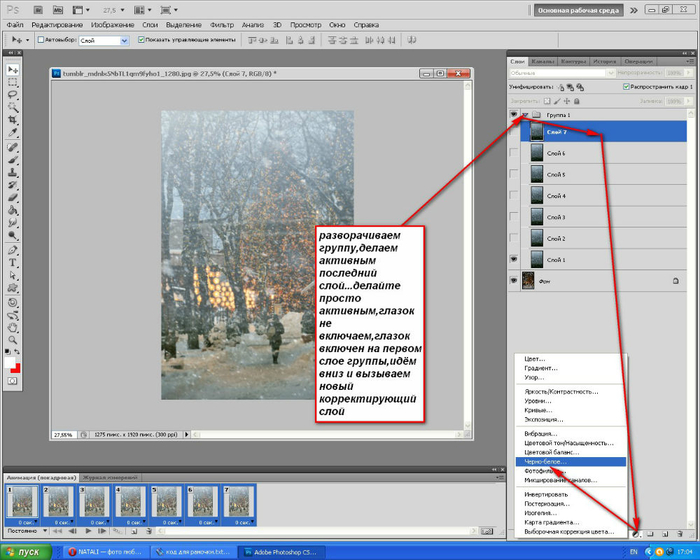This screenshot has height=560, width=700.
Task: Open the Файл menu
Action: (x=15, y=25)
